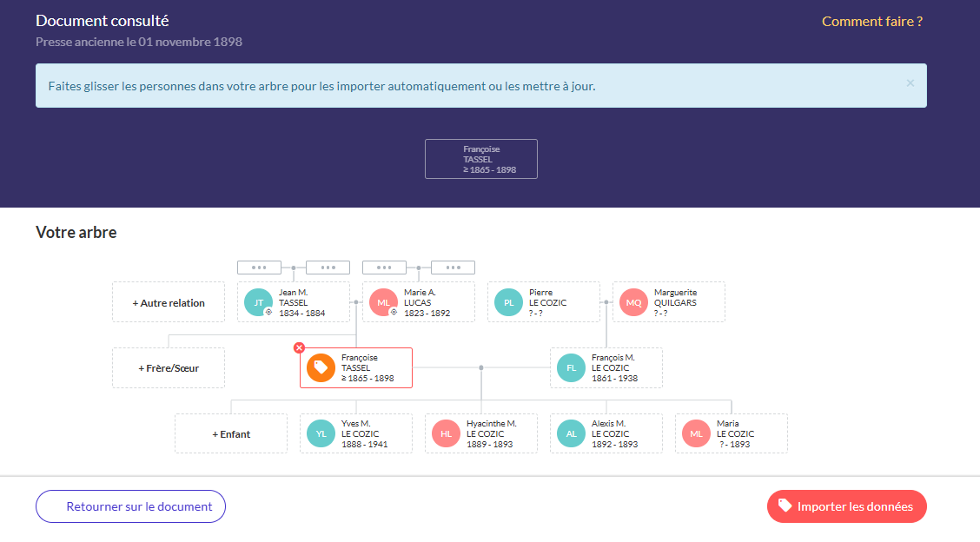The image size is (980, 542).
Task: Click the AL avatar of Alexis M. Le Cozic
Action: (x=572, y=433)
